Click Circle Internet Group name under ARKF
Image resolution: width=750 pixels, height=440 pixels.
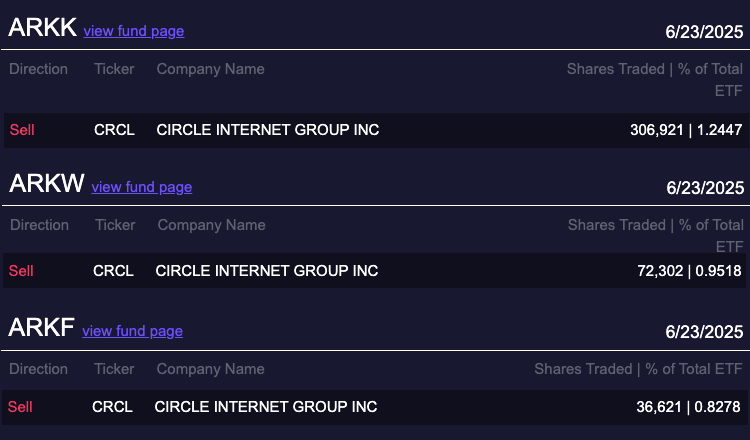[266, 407]
